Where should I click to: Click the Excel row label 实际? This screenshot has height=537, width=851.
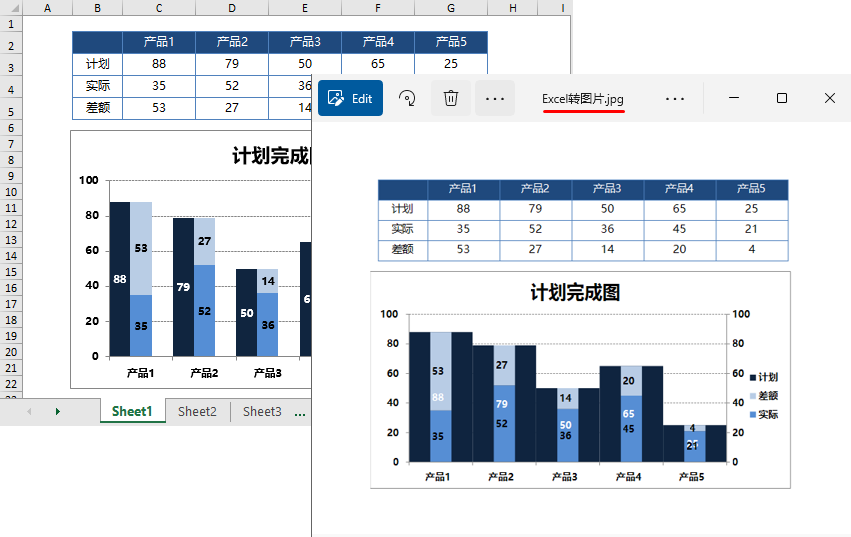98,86
